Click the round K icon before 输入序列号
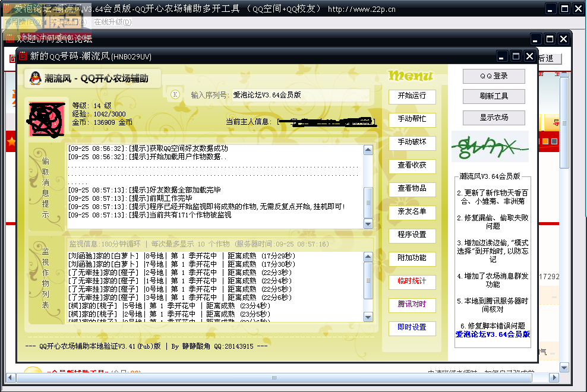The width and height of the screenshot is (587, 392). click(x=175, y=94)
